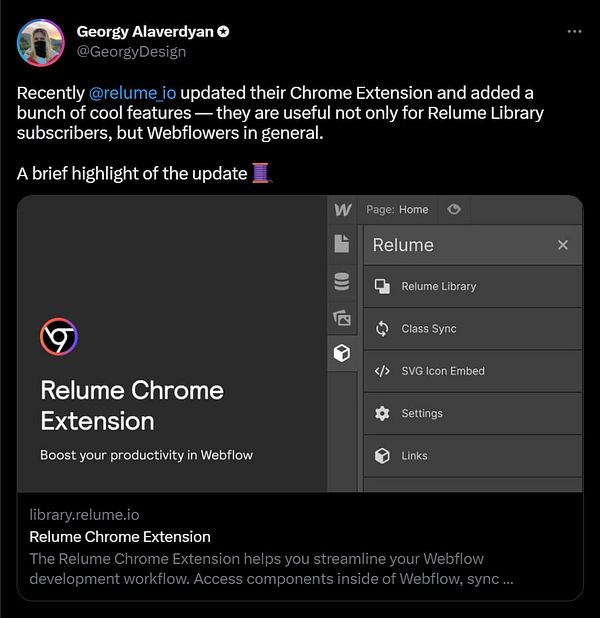Open the Relume Settings item

click(x=421, y=413)
